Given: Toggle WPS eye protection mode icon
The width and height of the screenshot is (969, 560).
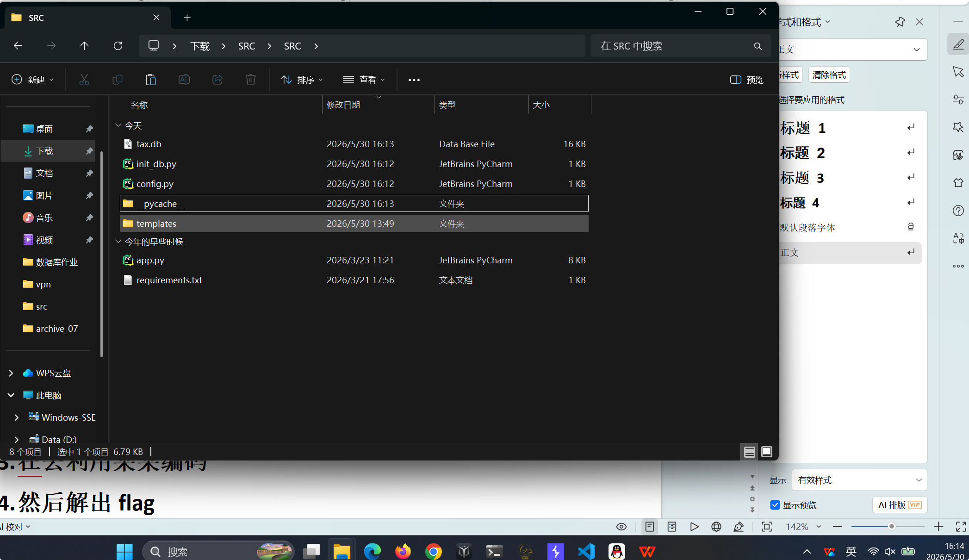Looking at the screenshot, I should pos(621,527).
